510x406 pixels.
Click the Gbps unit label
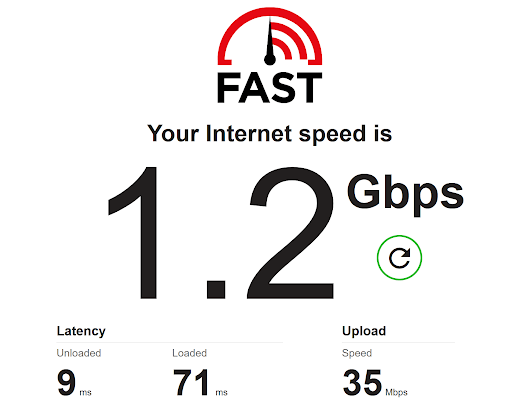click(x=405, y=194)
